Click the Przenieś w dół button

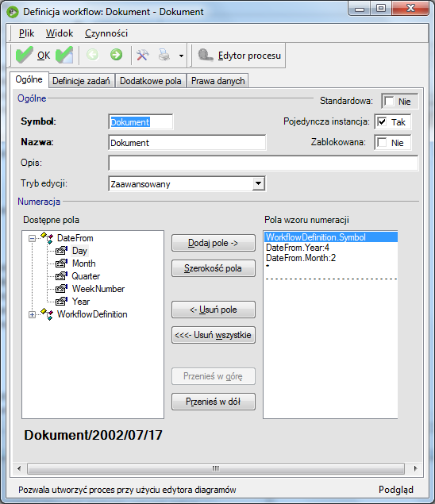coord(214,402)
